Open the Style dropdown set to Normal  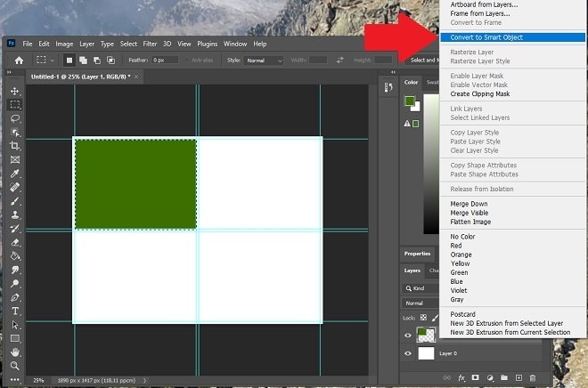[264, 61]
